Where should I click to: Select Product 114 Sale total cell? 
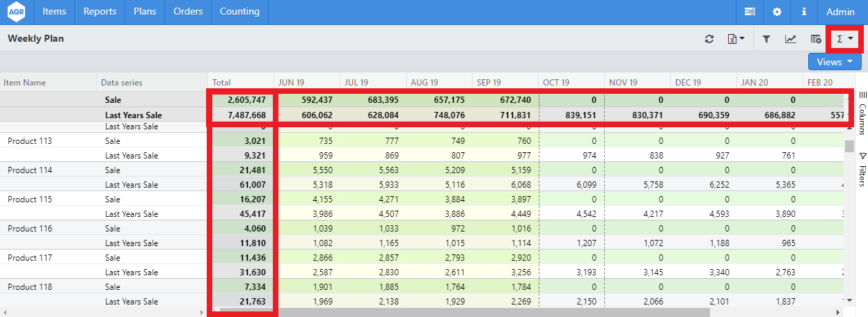click(x=242, y=170)
